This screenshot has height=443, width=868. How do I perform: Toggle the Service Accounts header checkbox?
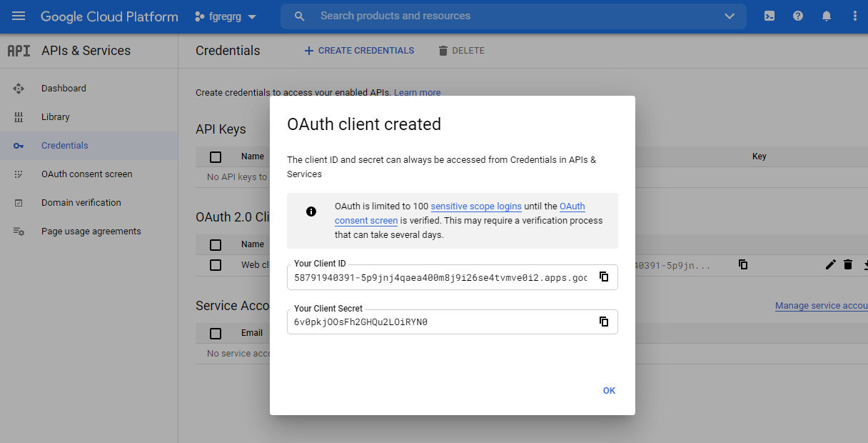point(216,333)
